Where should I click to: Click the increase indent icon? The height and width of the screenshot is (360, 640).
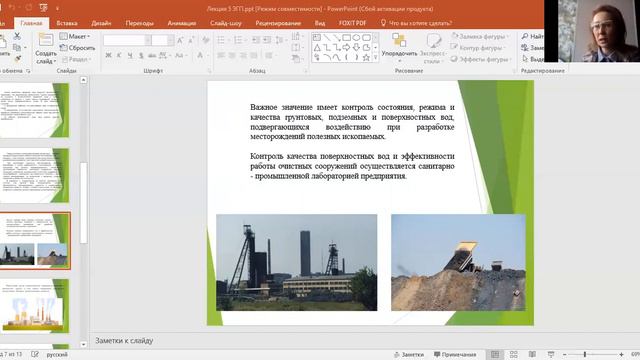pyautogui.click(x=267, y=40)
